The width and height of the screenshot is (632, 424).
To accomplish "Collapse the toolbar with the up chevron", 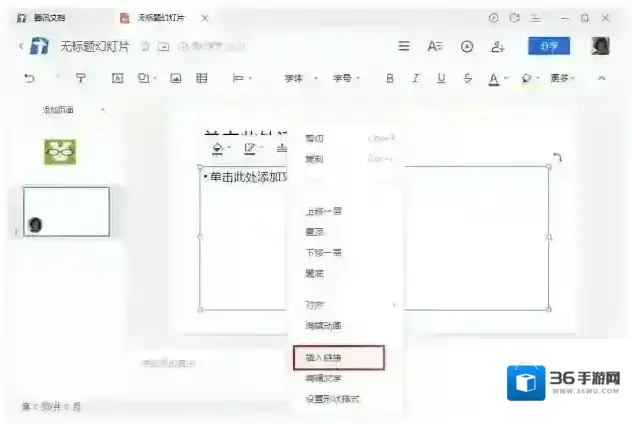I will pyautogui.click(x=601, y=78).
